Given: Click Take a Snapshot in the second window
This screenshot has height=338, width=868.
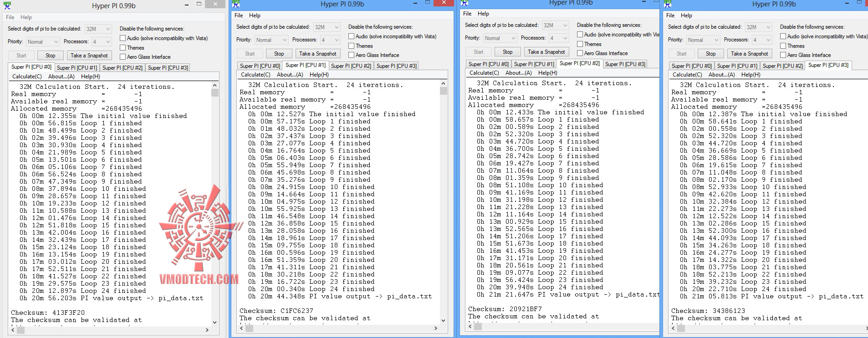Looking at the screenshot, I should coord(318,54).
